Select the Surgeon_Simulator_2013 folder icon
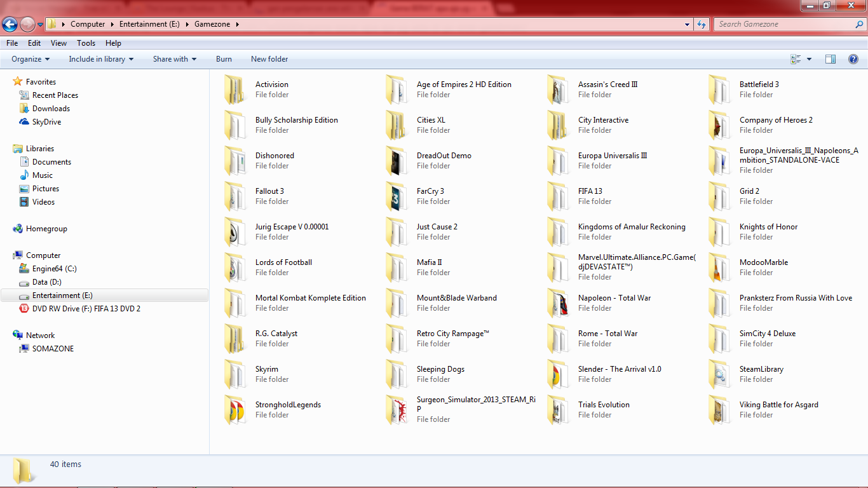This screenshot has width=868, height=488. 397,409
